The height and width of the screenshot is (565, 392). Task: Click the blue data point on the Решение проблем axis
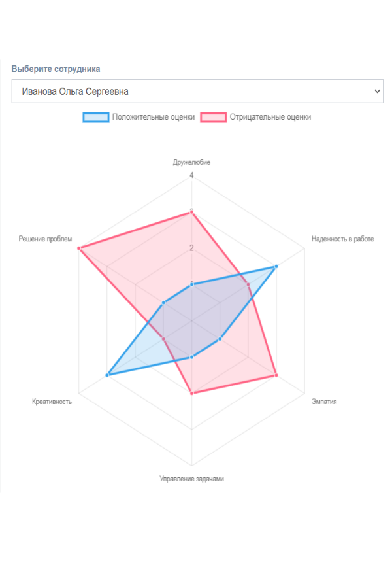[x=163, y=303]
